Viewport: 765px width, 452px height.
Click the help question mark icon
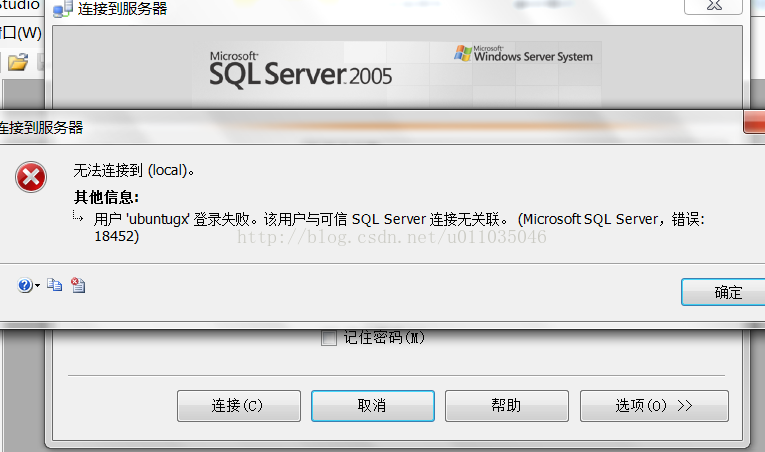point(25,285)
